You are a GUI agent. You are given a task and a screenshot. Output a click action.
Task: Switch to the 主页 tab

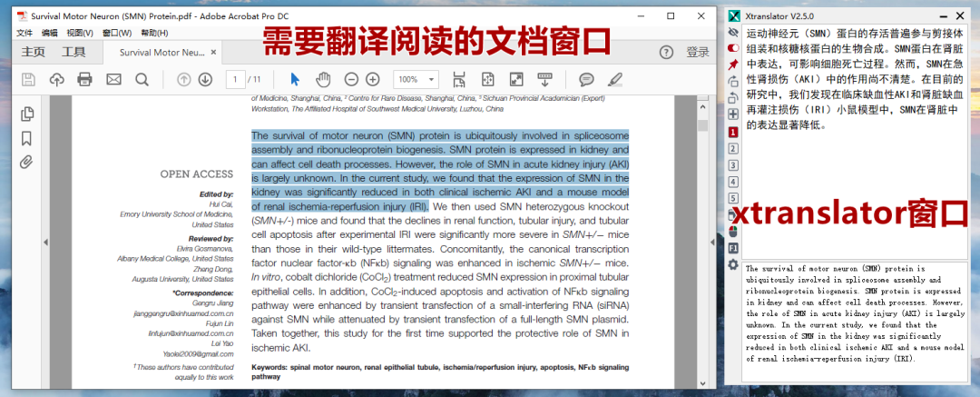[x=33, y=52]
